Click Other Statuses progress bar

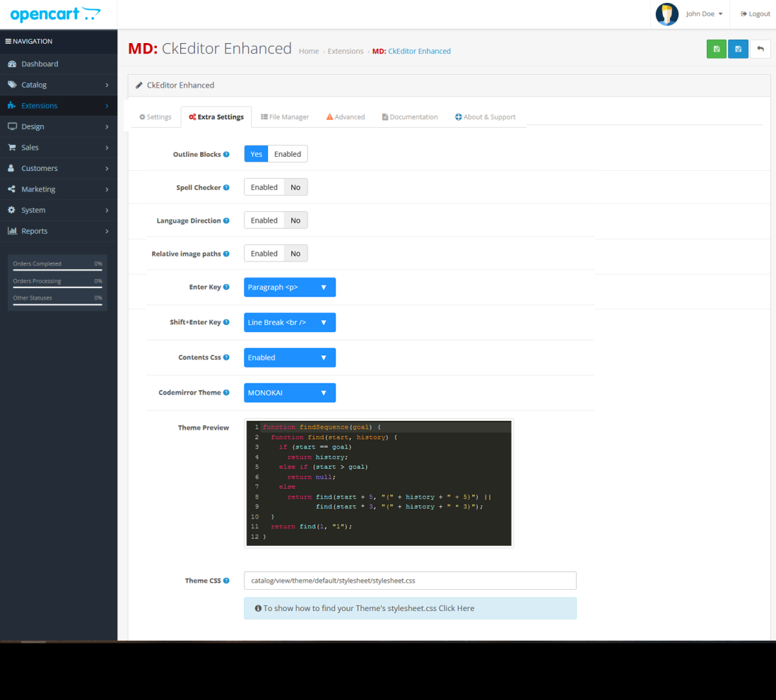tap(57, 304)
